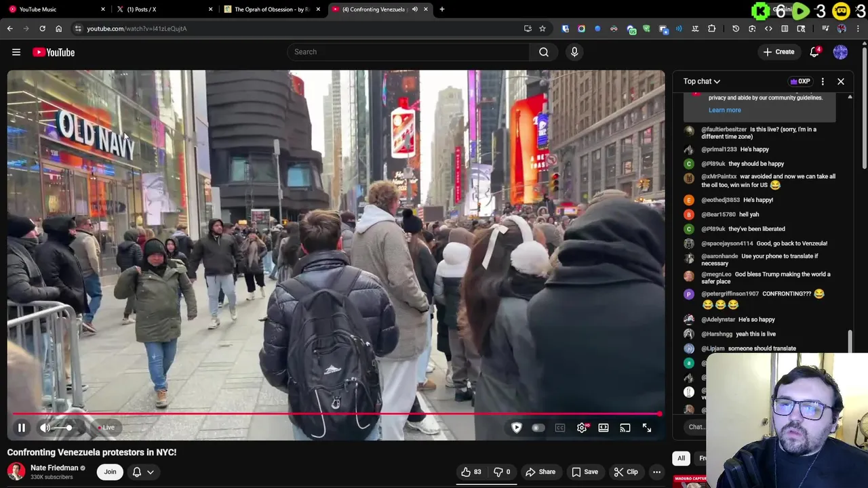Screen dimensions: 868x488
Task: Go to the YouTube home logo
Action: click(54, 52)
